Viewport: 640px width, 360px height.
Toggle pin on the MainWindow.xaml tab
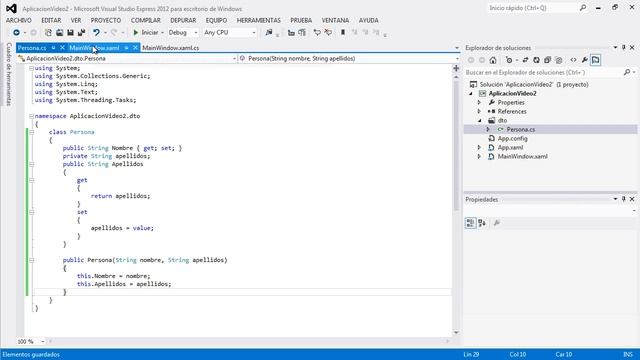point(127,48)
